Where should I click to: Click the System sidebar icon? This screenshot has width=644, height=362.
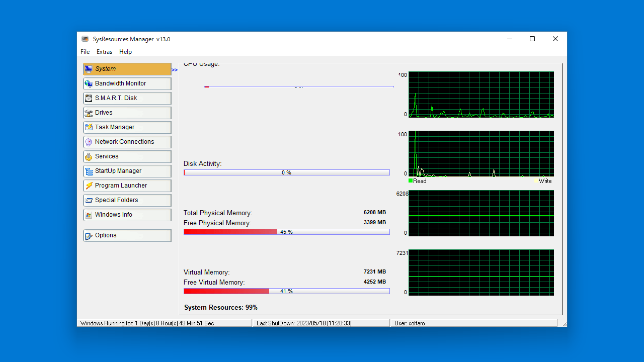point(89,69)
